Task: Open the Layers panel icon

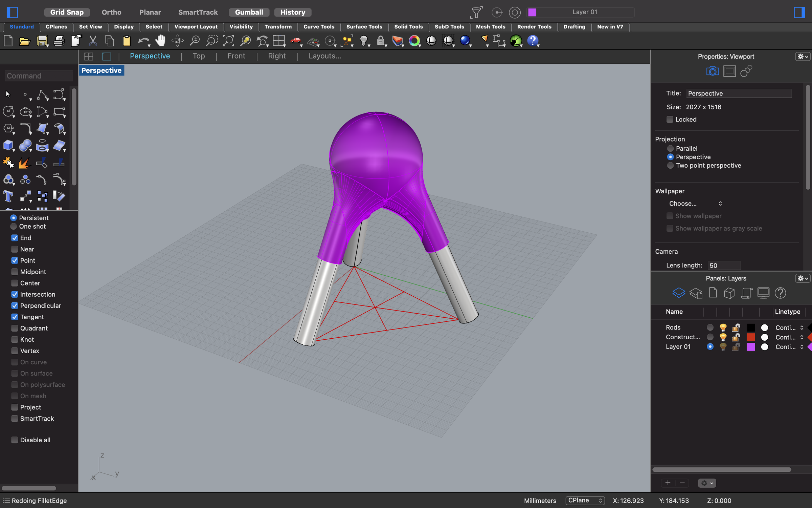Action: click(x=679, y=293)
